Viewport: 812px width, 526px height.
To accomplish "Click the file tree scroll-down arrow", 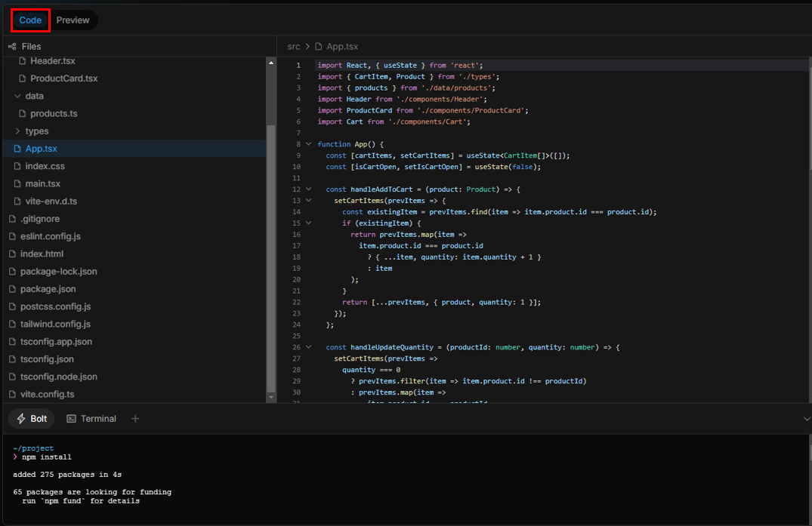I will pos(271,397).
